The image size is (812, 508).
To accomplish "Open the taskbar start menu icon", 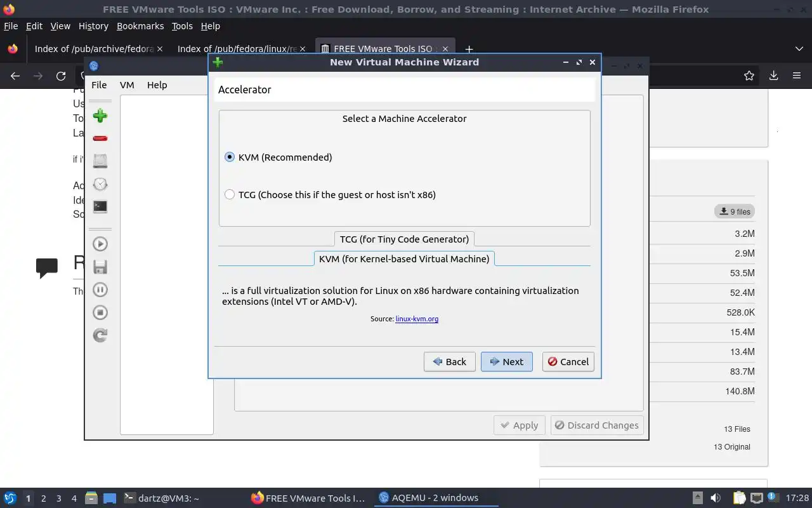I will [x=10, y=498].
